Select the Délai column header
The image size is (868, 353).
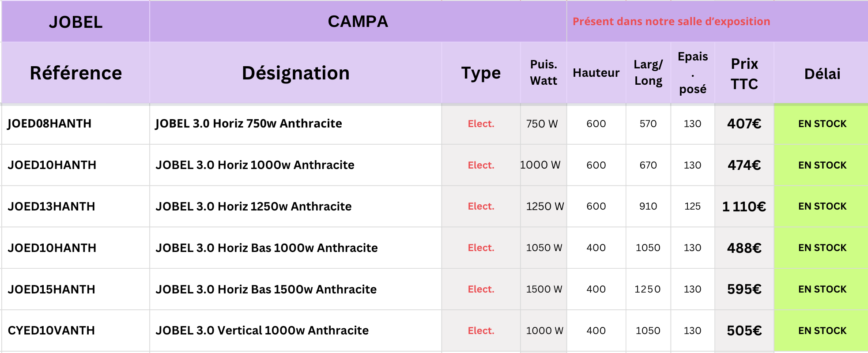(822, 74)
